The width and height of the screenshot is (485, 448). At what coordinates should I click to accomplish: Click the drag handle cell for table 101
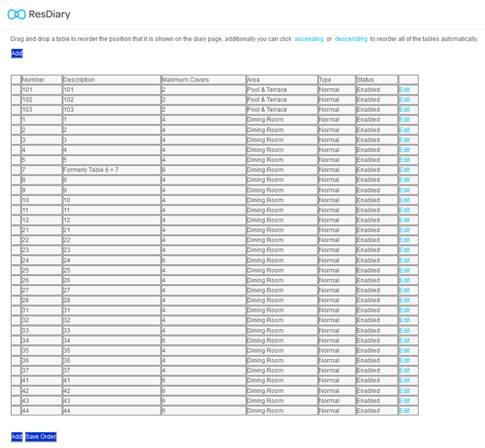pos(16,90)
